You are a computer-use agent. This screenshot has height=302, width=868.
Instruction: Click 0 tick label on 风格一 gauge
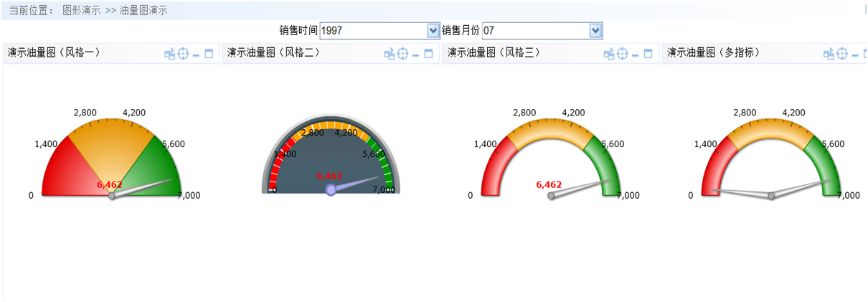(x=31, y=195)
